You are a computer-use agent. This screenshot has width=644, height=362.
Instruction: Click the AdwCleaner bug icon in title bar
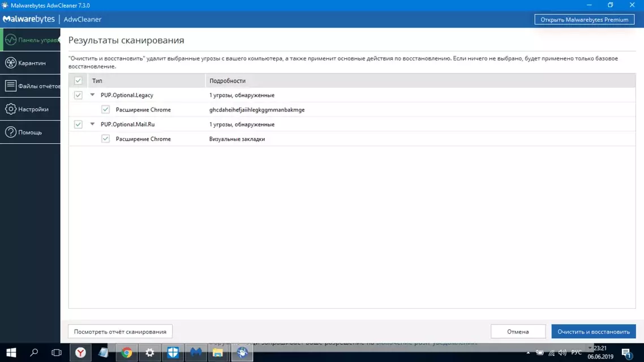pos(5,5)
